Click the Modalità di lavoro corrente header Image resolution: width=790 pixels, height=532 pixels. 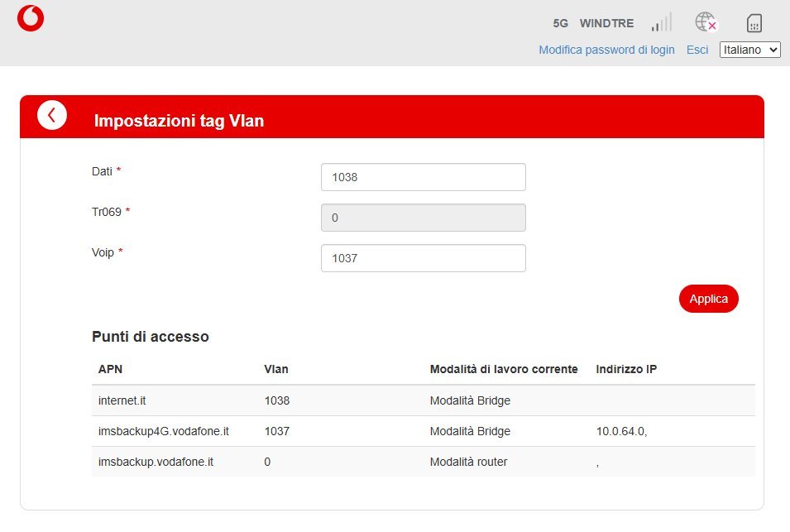pos(504,369)
